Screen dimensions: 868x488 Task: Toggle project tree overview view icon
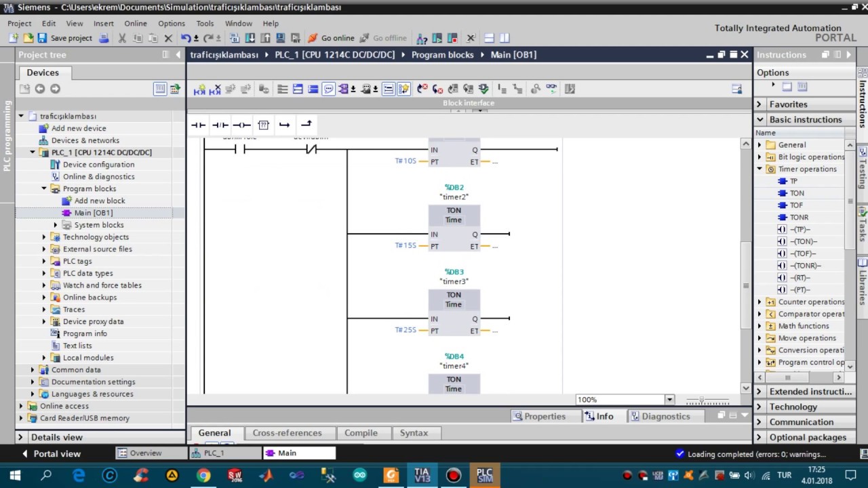click(x=160, y=89)
